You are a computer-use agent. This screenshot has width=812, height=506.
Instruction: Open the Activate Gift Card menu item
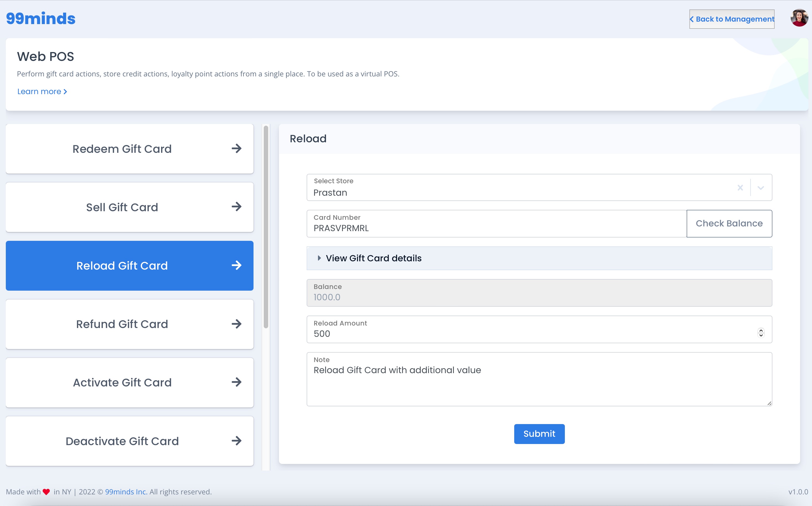coord(130,383)
